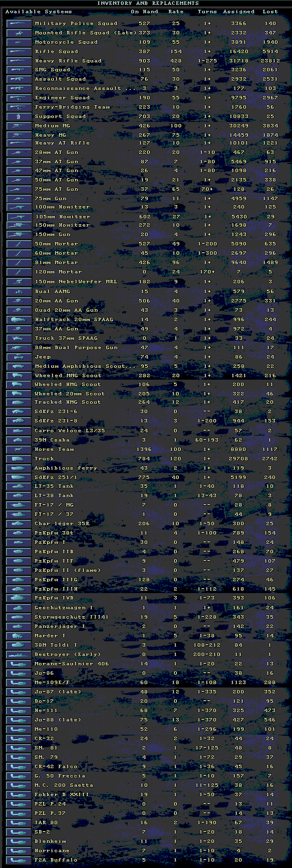Select the 81mm Mortar row label
The height and width of the screenshot is (868, 292).
[57, 263]
